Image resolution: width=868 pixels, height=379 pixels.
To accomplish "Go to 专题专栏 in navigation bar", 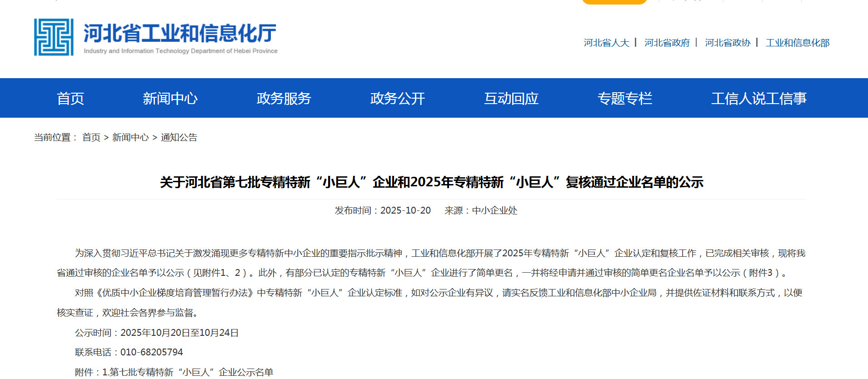I will click(x=624, y=98).
